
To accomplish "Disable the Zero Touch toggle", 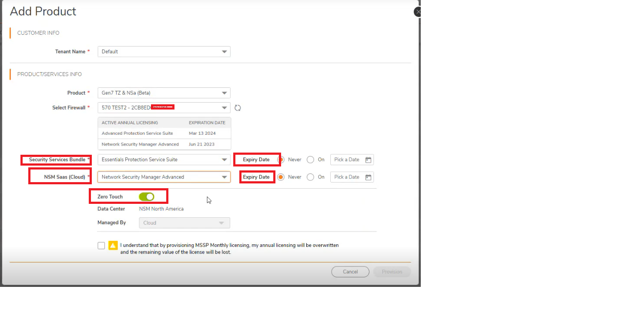I will [147, 197].
